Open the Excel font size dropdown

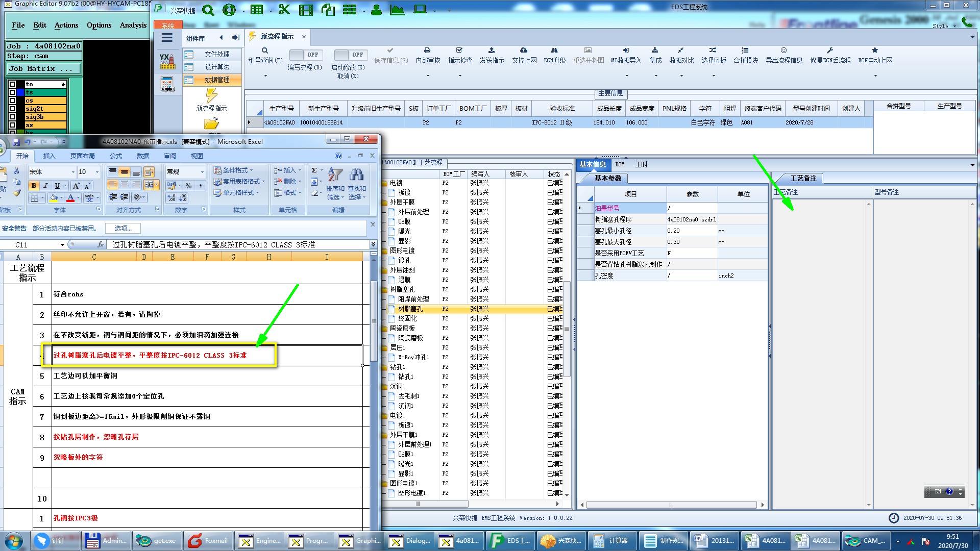click(98, 172)
